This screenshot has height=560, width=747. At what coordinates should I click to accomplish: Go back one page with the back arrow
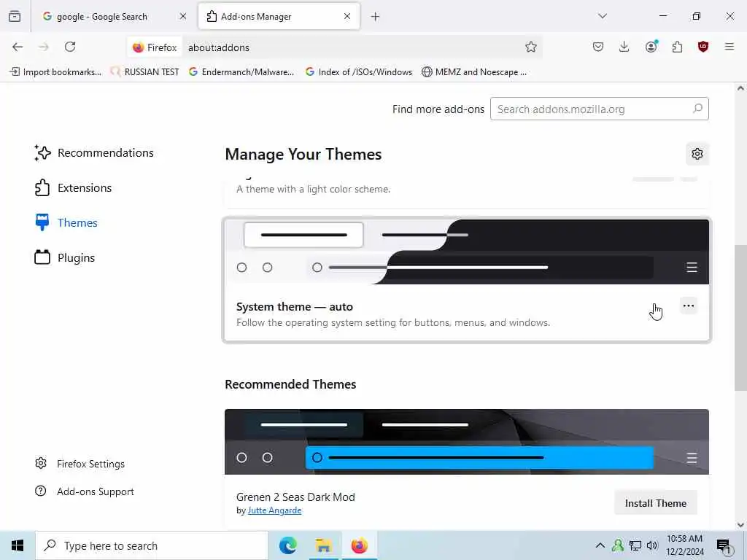coord(18,47)
